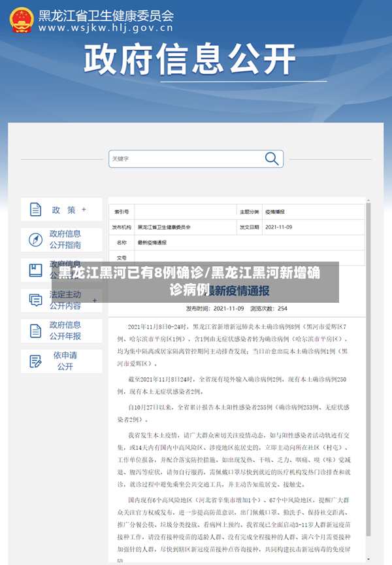This screenshot has width=392, height=565.
Task: Click 黑龙江省卫生健康委员会 header title
Action: click(x=106, y=15)
